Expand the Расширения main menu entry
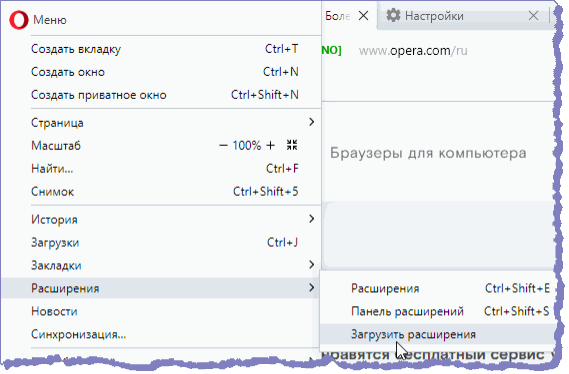The width and height of the screenshot is (569, 374). pos(160,288)
